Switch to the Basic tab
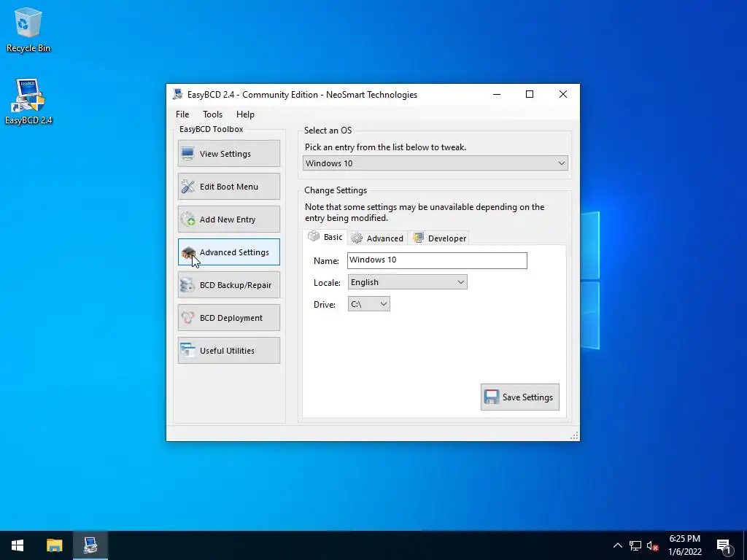Viewport: 747px width, 560px height. pos(325,237)
